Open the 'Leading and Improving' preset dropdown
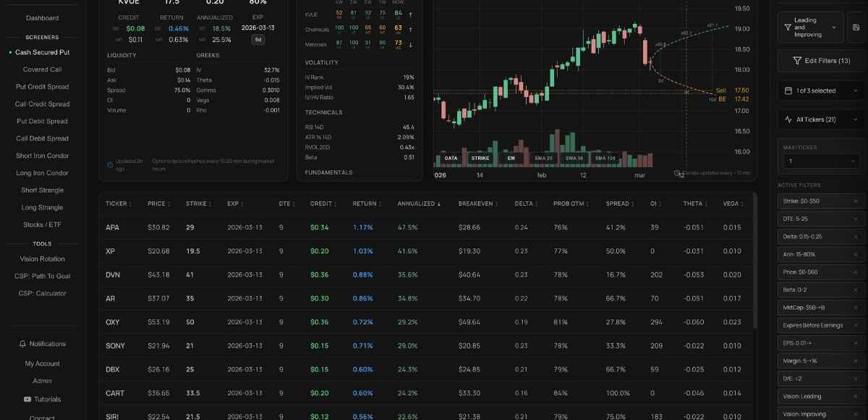 (x=810, y=28)
